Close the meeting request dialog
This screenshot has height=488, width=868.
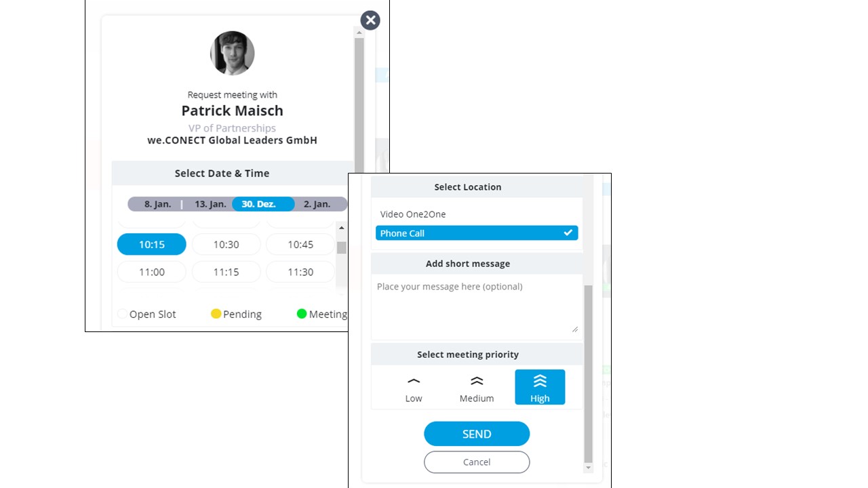[370, 20]
